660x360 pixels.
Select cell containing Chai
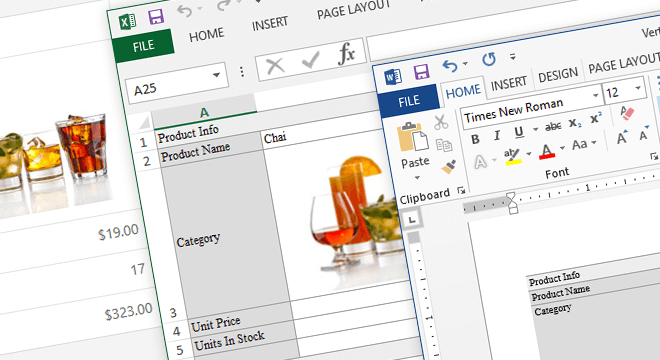pos(320,133)
